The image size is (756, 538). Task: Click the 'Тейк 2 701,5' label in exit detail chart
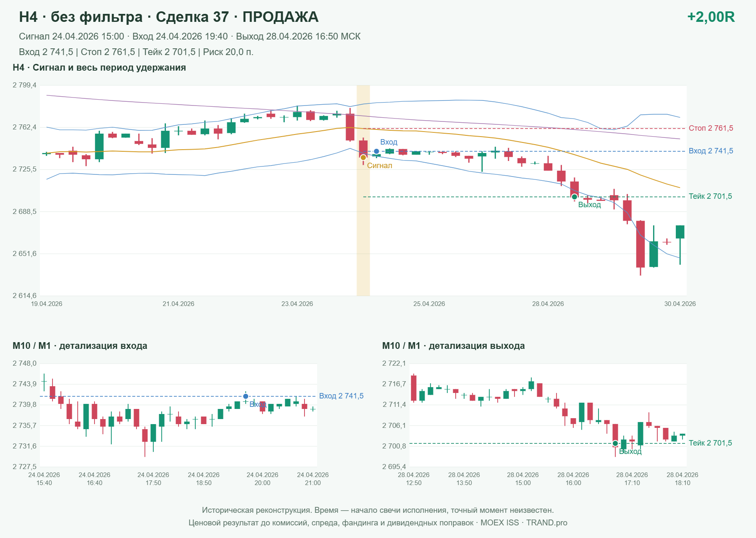pyautogui.click(x=710, y=443)
